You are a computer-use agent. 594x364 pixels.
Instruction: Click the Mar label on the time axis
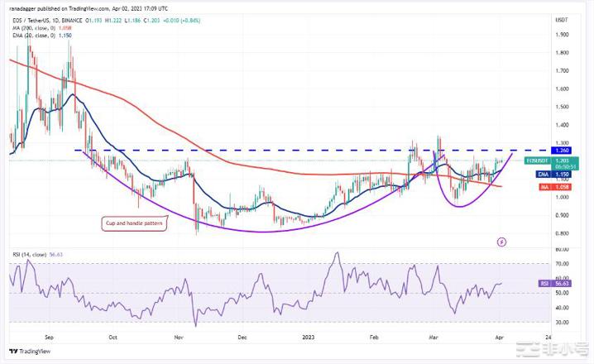click(x=434, y=338)
